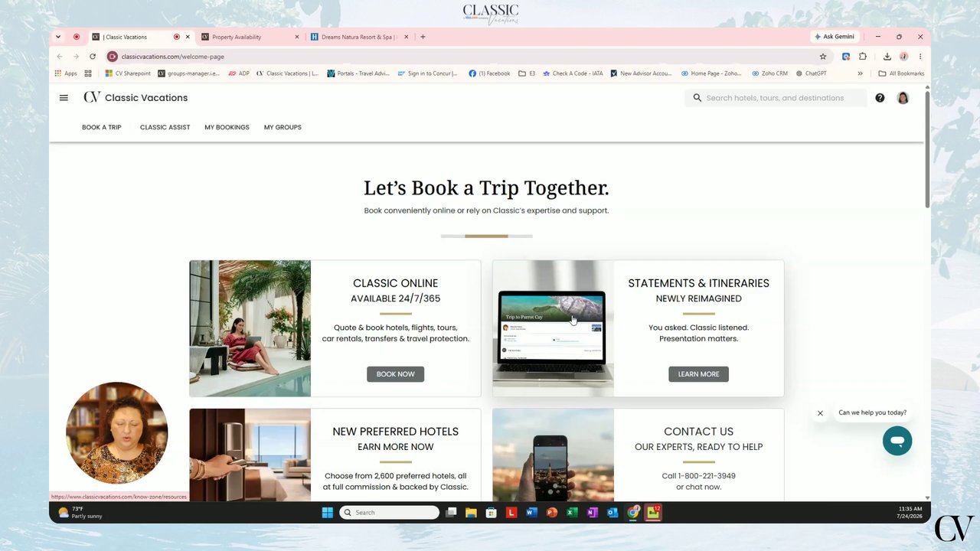Open the Apps shortcut in bookmarks bar
This screenshot has width=980, height=551.
click(66, 73)
